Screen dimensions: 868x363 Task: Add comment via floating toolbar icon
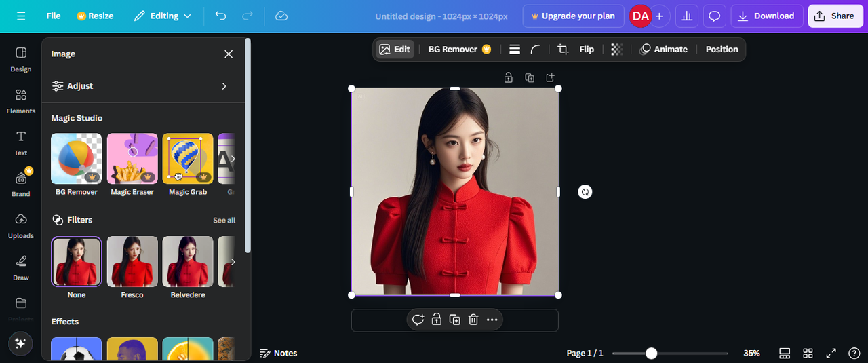click(x=418, y=320)
